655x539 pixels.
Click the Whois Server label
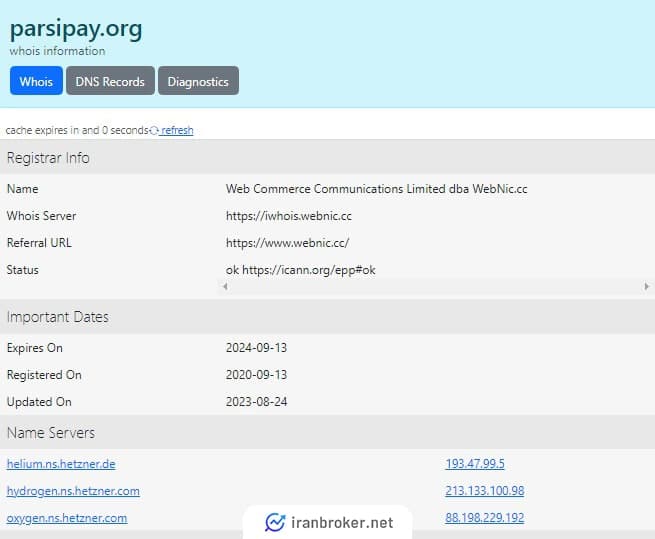coord(41,216)
